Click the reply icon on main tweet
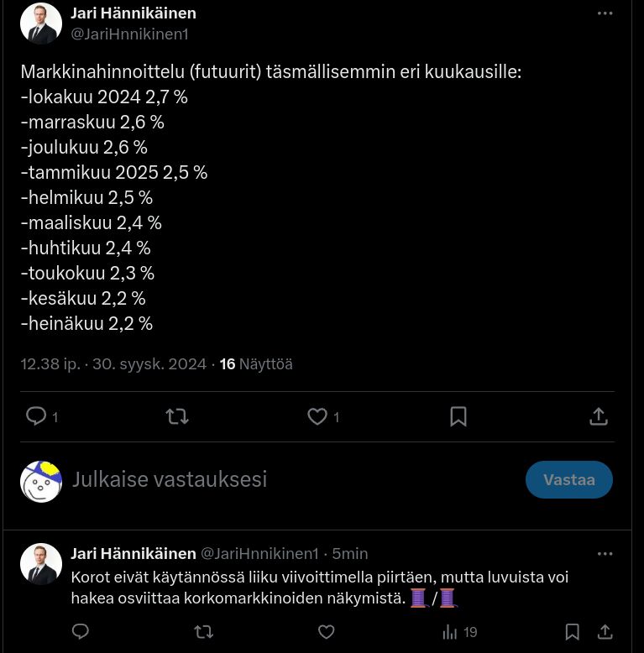The width and height of the screenshot is (644, 653). point(36,416)
